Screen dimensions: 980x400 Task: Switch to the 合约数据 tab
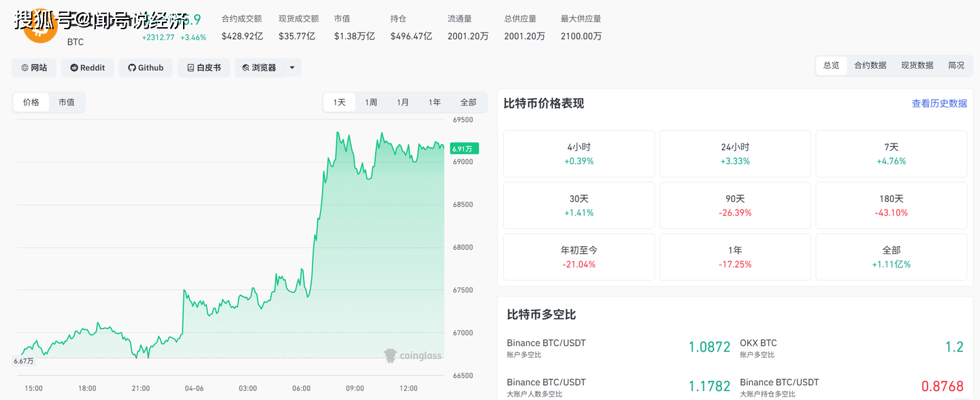pos(870,65)
